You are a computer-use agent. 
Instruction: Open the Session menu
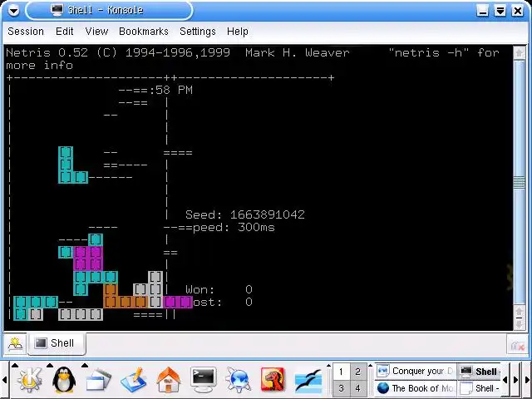coord(26,32)
